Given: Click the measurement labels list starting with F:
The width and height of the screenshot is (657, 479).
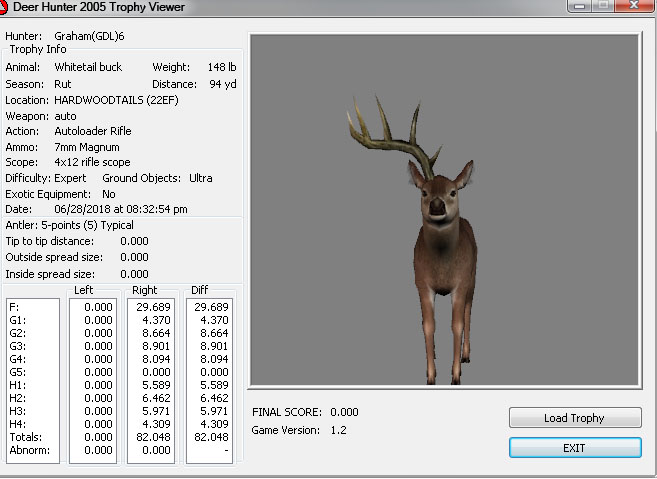Looking at the screenshot, I should 32,380.
